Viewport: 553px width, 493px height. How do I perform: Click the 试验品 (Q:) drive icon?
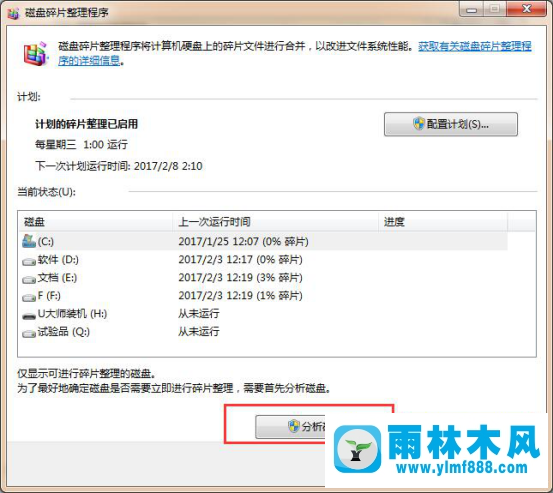click(x=29, y=333)
